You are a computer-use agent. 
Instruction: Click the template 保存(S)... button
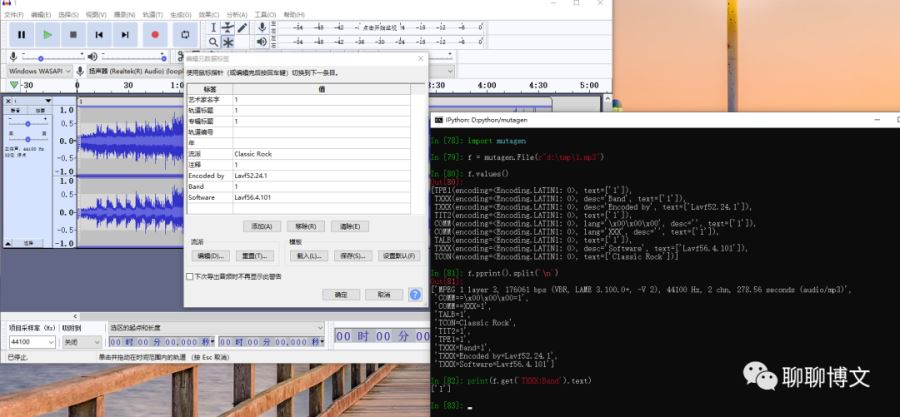tap(353, 256)
